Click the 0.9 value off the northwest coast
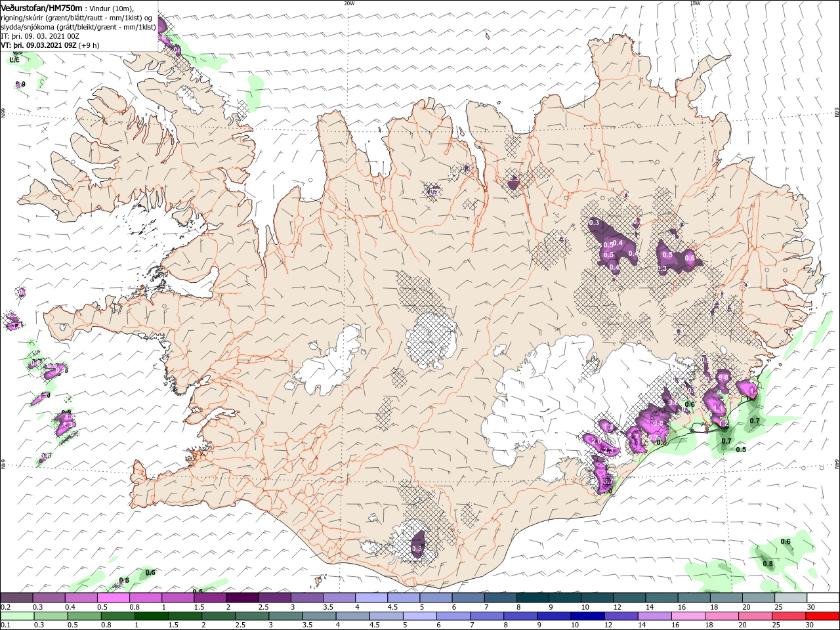The image size is (840, 630). pos(20,84)
